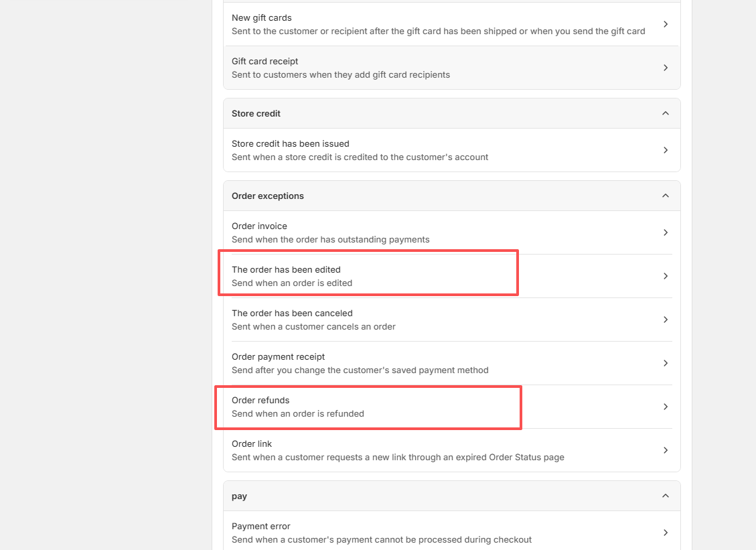Image resolution: width=756 pixels, height=550 pixels.
Task: Collapse the Order exceptions section
Action: [665, 196]
